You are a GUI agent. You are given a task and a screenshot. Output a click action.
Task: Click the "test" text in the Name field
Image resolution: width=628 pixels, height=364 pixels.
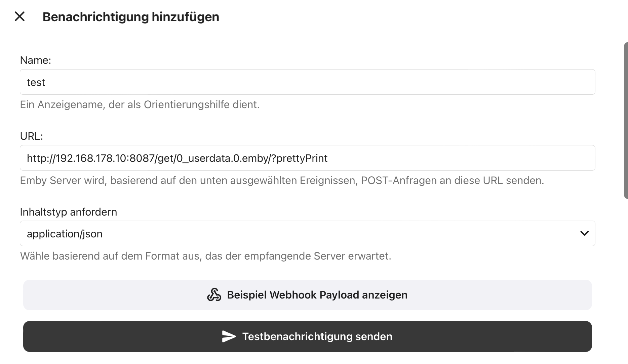coord(36,82)
